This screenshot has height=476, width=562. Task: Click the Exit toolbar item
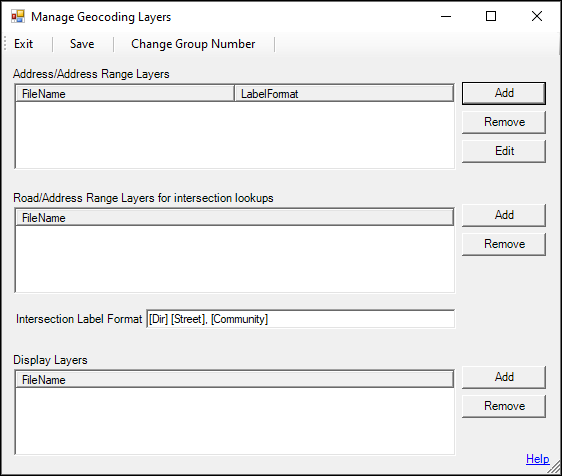click(x=24, y=44)
